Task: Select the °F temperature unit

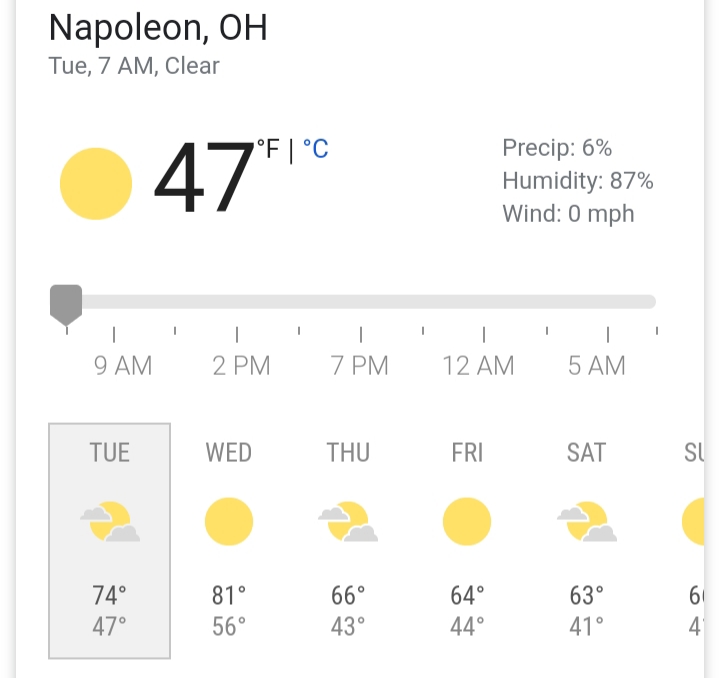Action: tap(268, 150)
